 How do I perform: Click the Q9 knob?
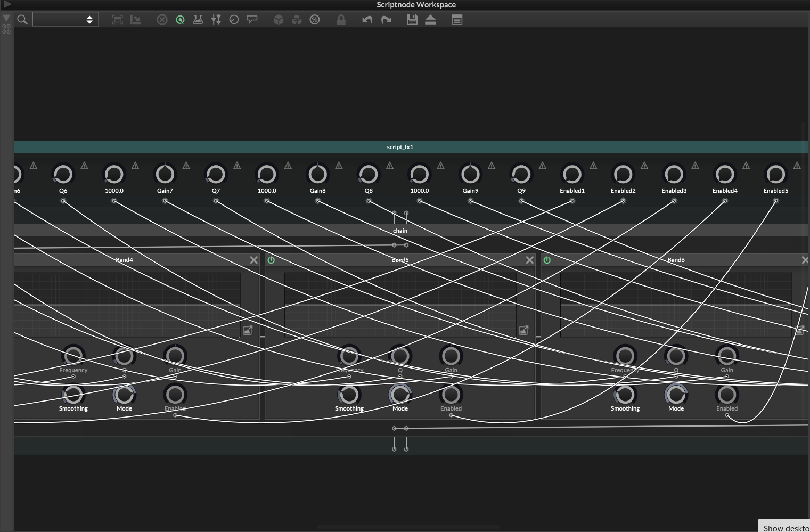(x=521, y=174)
